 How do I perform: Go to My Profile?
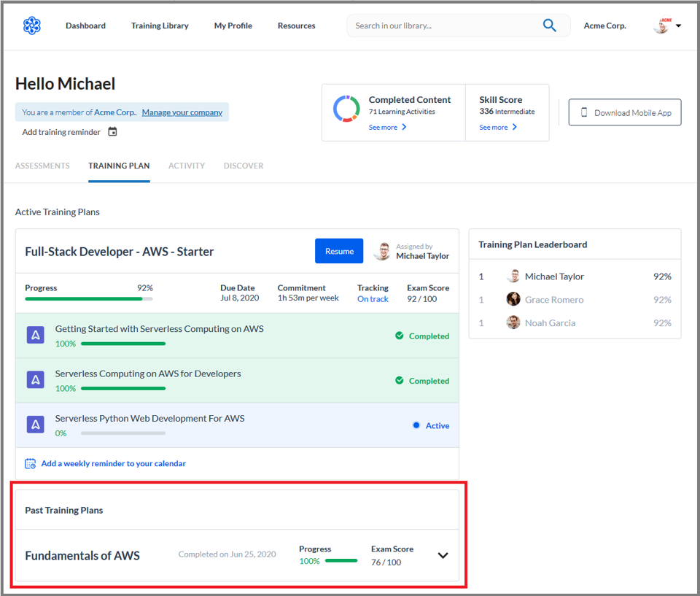pyautogui.click(x=233, y=26)
